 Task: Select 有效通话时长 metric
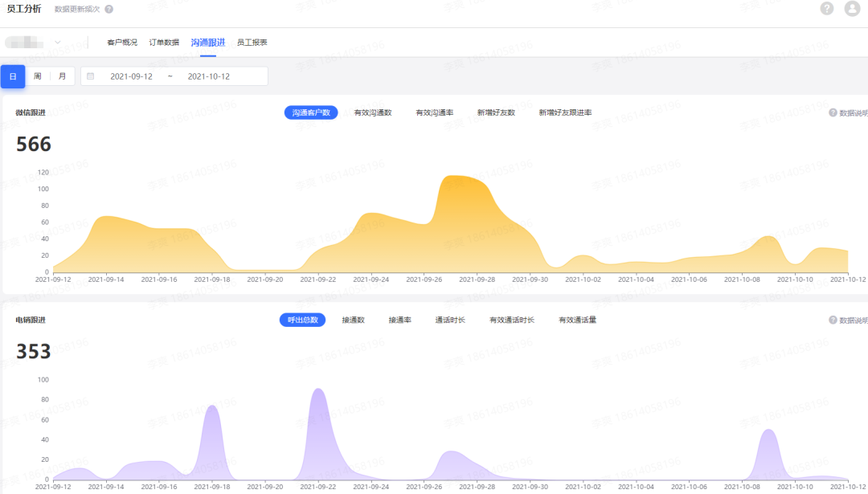[512, 320]
